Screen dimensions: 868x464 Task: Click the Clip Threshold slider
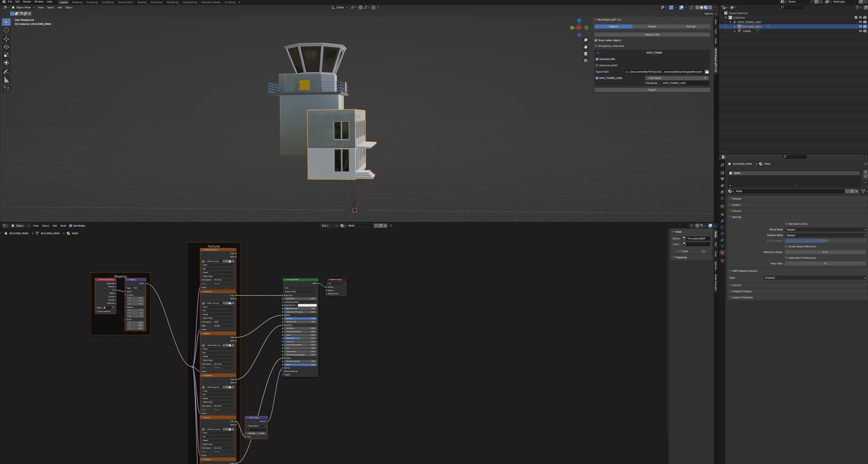pyautogui.click(x=825, y=241)
